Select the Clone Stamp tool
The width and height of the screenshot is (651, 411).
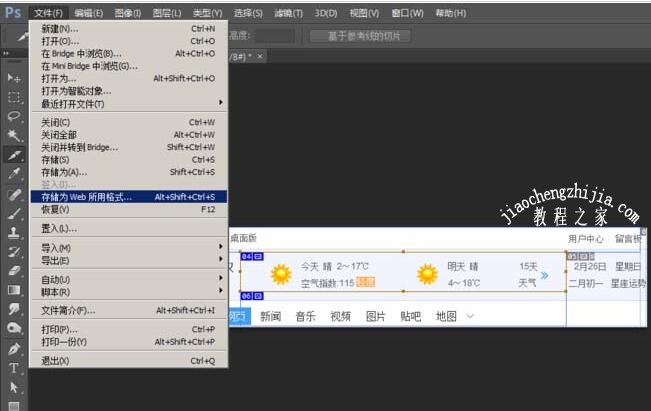14,233
